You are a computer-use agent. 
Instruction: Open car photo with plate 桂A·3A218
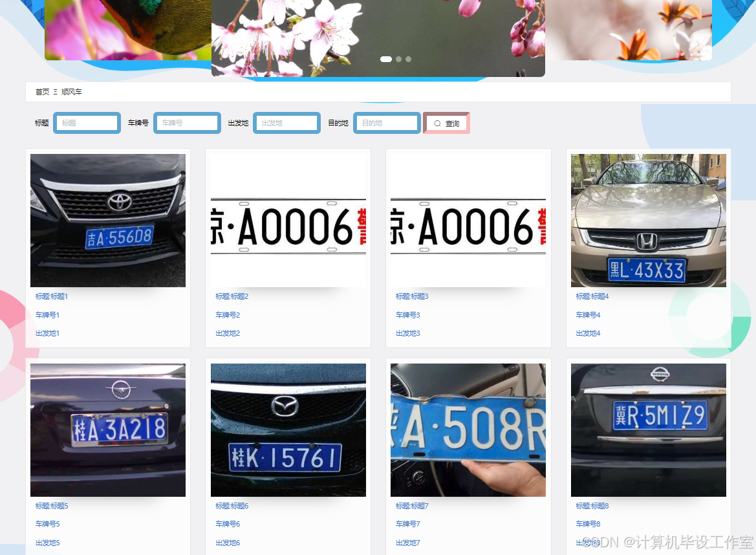[108, 430]
